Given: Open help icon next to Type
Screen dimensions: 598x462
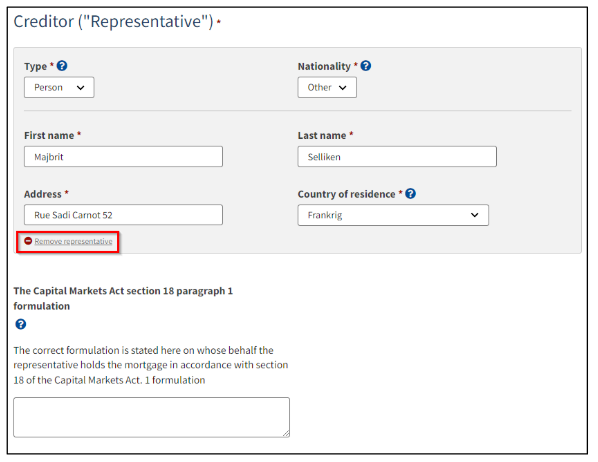Looking at the screenshot, I should [62, 66].
